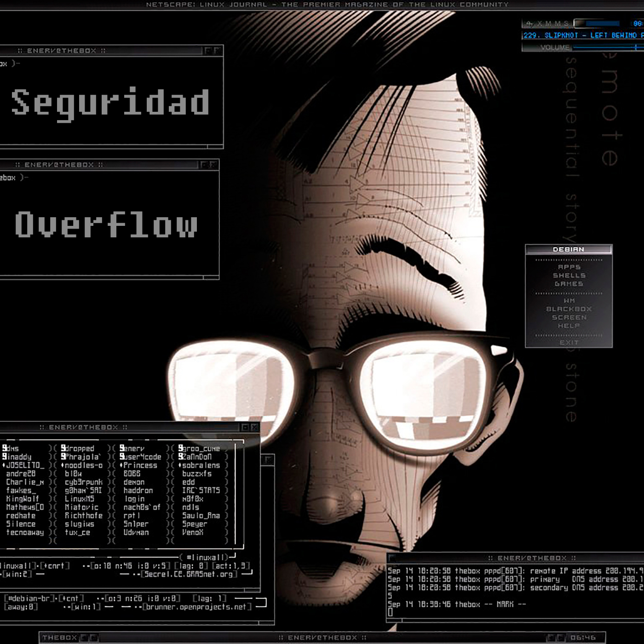Select nick haddron in the IRC list
This screenshot has height=644, width=644.
[x=138, y=490]
